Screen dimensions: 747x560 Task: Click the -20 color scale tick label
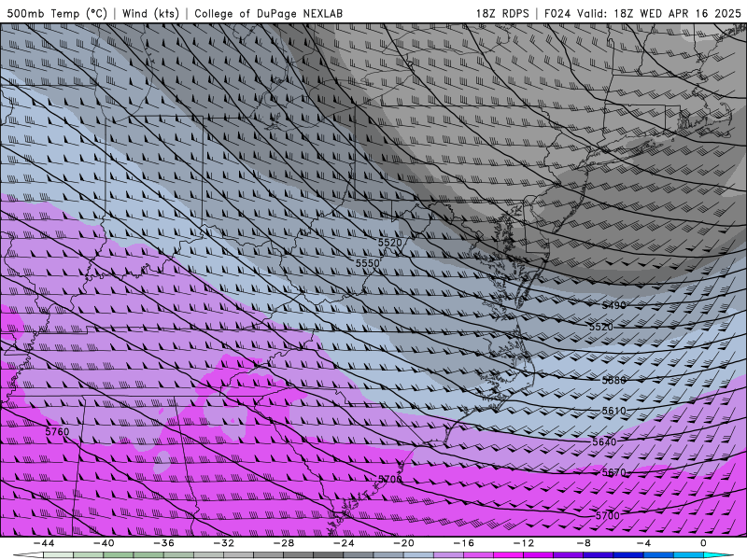[x=403, y=543]
